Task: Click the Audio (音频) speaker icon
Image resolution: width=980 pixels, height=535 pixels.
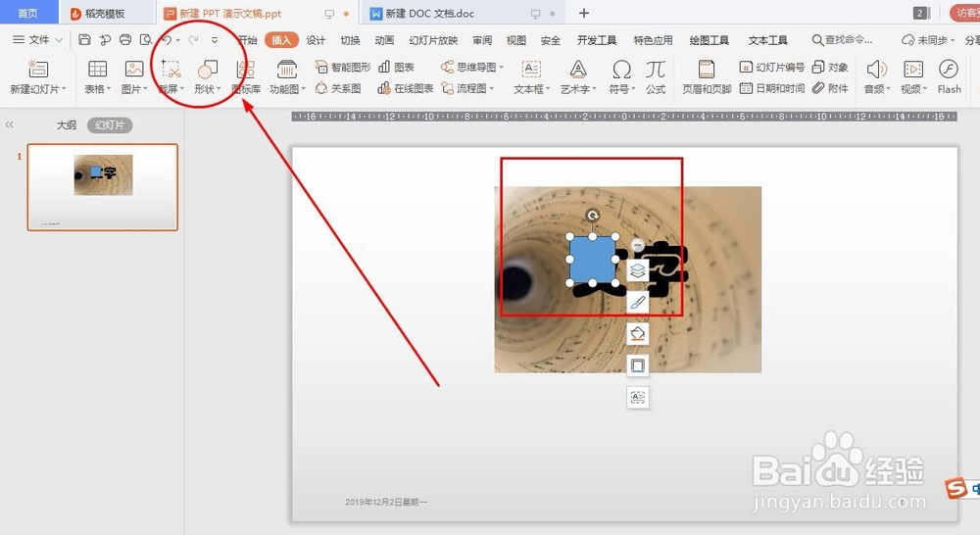Action: click(877, 69)
